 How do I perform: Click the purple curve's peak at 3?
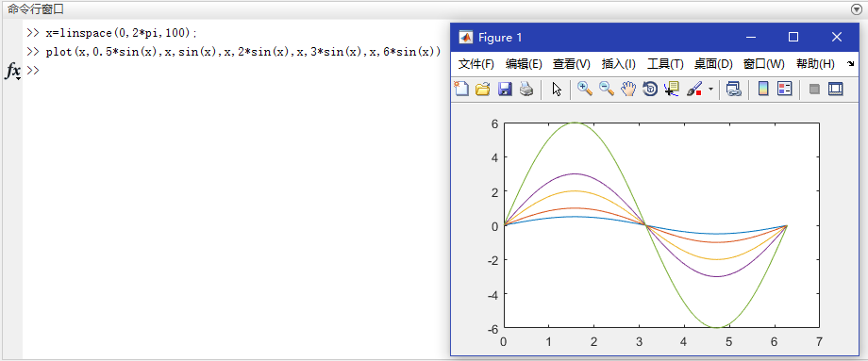(575, 173)
